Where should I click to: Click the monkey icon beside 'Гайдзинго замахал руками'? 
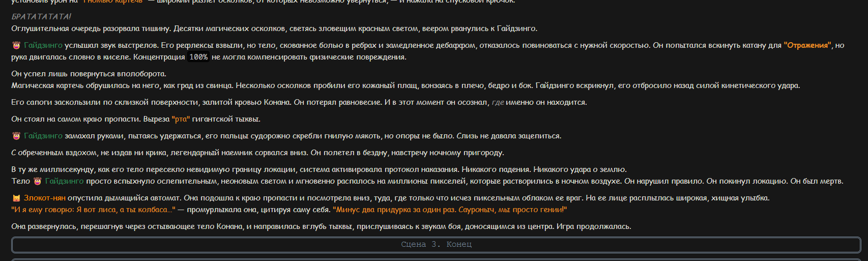tap(16, 136)
